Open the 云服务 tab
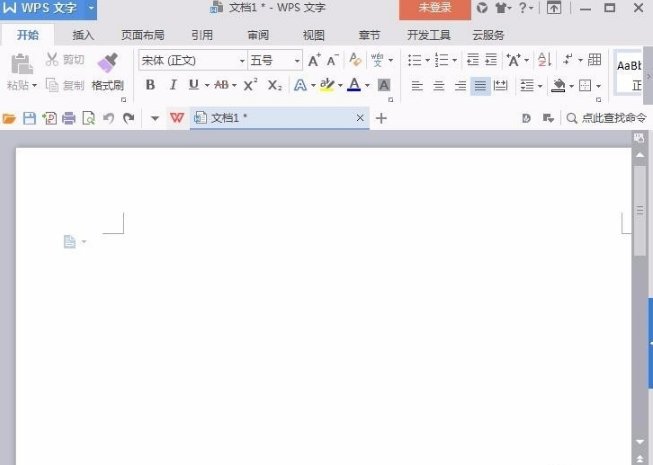This screenshot has height=465, width=653. (488, 35)
